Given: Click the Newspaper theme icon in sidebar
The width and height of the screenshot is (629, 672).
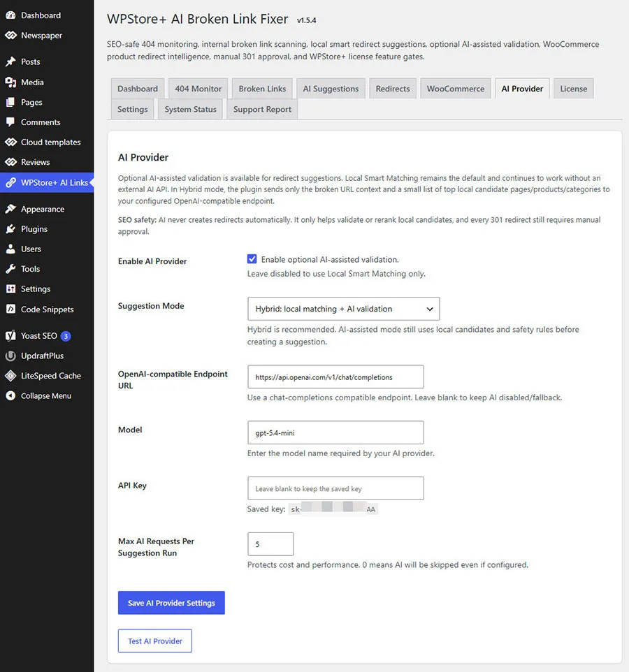Looking at the screenshot, I should [x=10, y=35].
